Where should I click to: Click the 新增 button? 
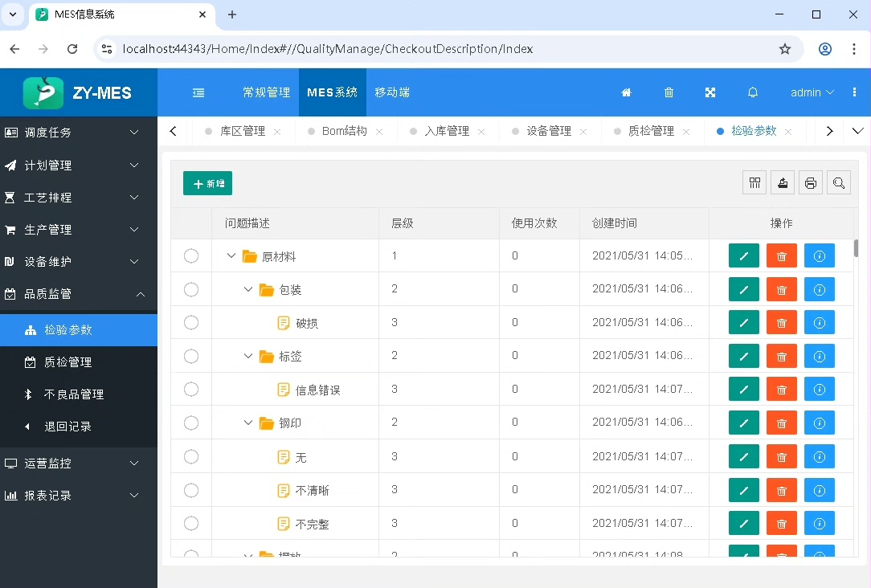tap(207, 183)
